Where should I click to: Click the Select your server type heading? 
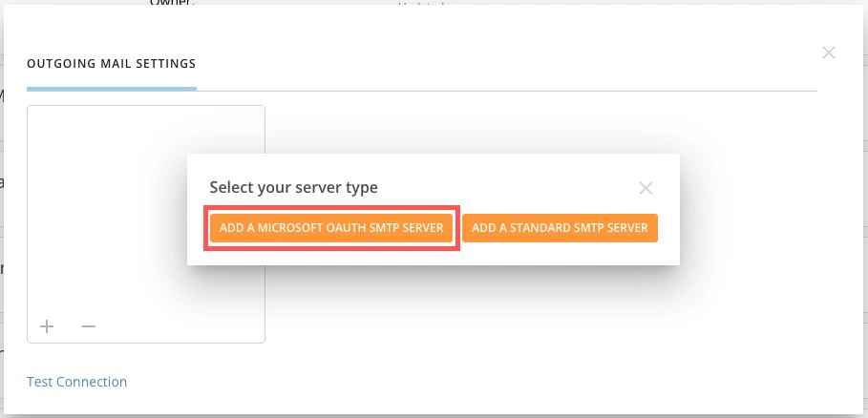[293, 187]
